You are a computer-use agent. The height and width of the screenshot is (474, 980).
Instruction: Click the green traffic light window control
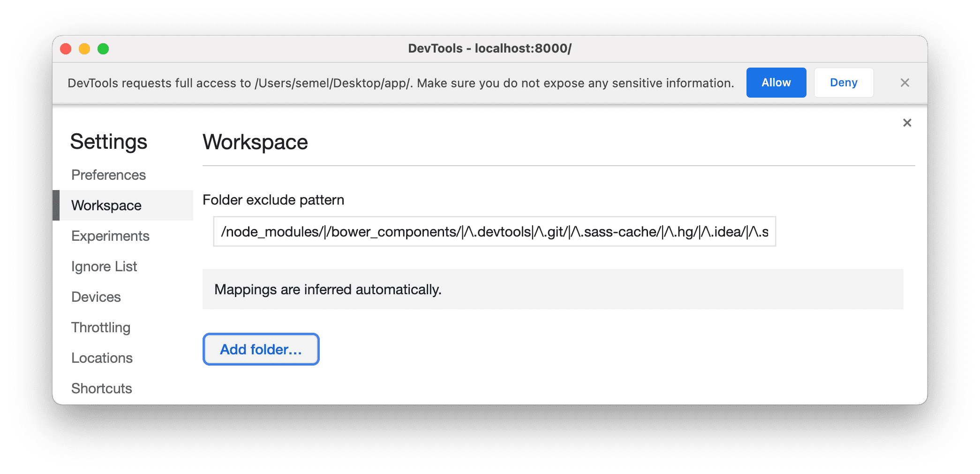click(x=104, y=48)
